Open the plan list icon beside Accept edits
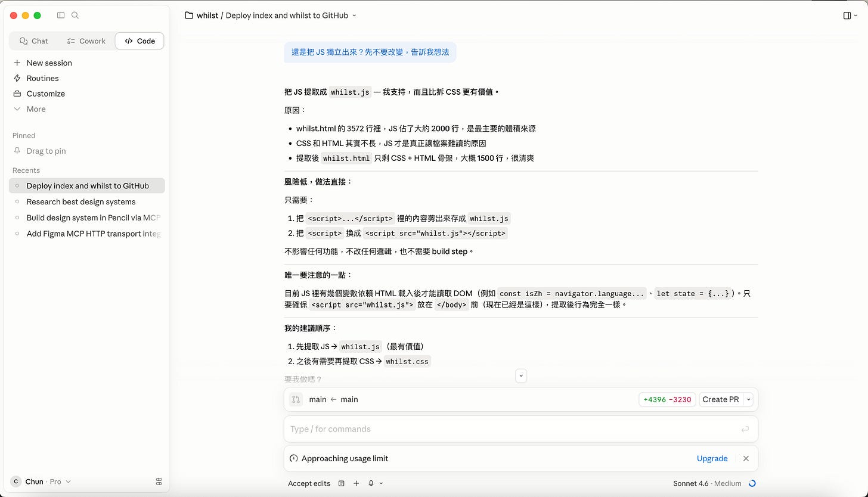 341,483
